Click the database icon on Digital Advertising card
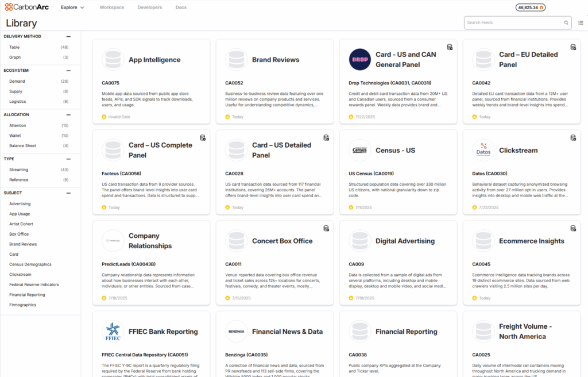 pyautogui.click(x=359, y=241)
